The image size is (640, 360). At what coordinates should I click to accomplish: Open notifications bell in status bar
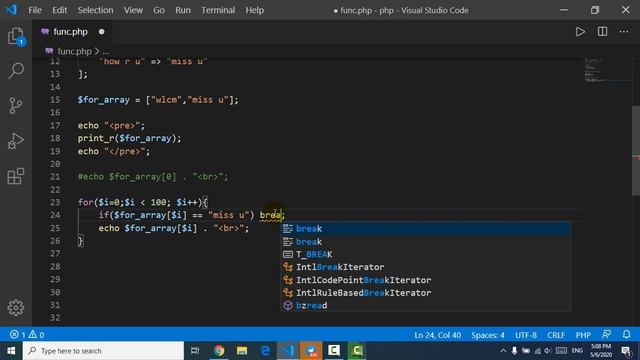point(627,335)
